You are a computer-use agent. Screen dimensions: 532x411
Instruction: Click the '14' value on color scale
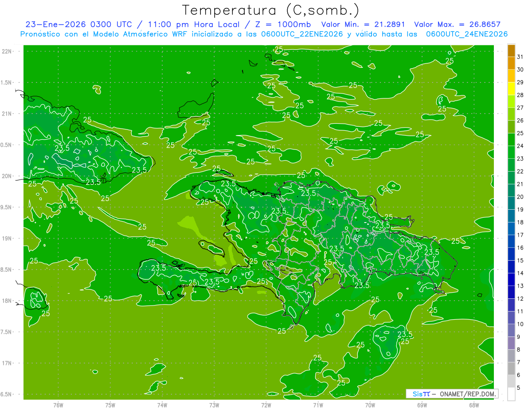[x=520, y=273]
